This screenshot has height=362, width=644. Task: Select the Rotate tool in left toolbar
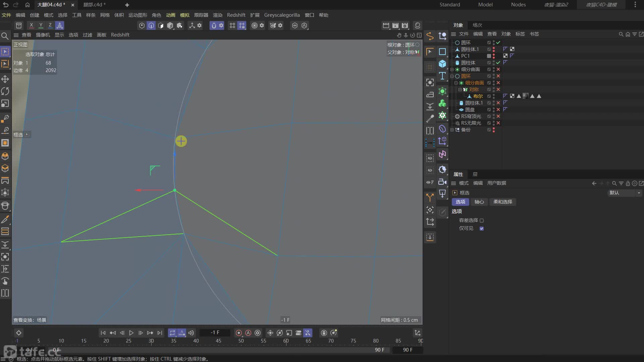click(5, 91)
